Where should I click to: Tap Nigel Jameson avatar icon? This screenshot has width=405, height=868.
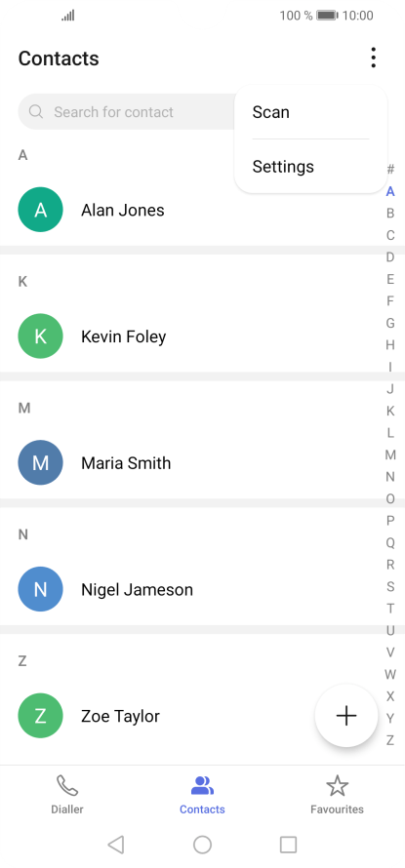pos(40,589)
